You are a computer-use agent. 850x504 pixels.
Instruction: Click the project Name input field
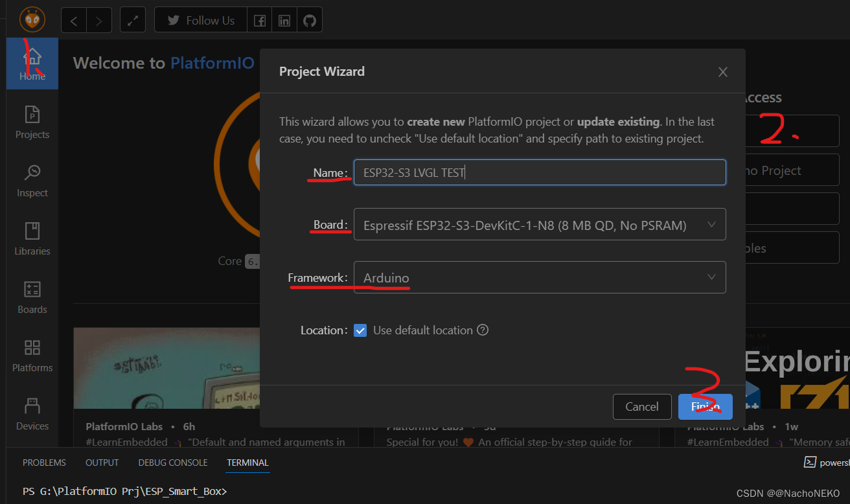[540, 172]
